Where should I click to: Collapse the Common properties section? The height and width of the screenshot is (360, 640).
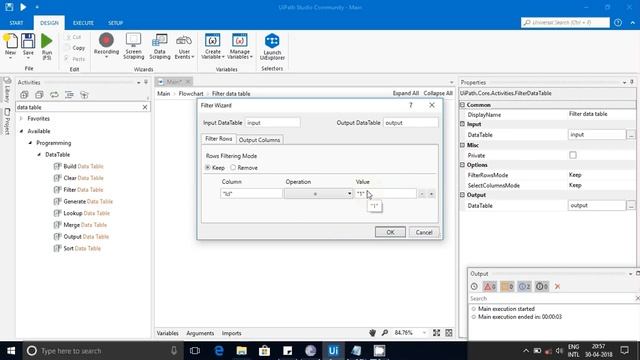[x=462, y=105]
